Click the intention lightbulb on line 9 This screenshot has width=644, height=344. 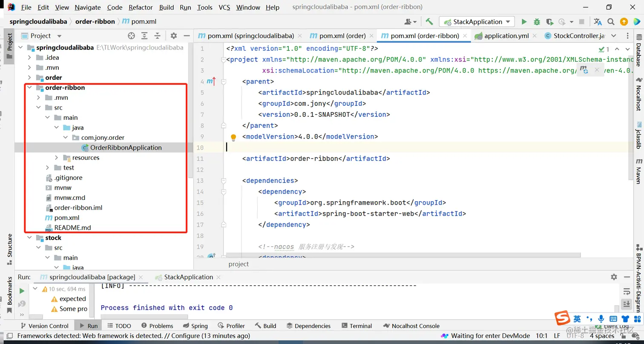(x=233, y=137)
